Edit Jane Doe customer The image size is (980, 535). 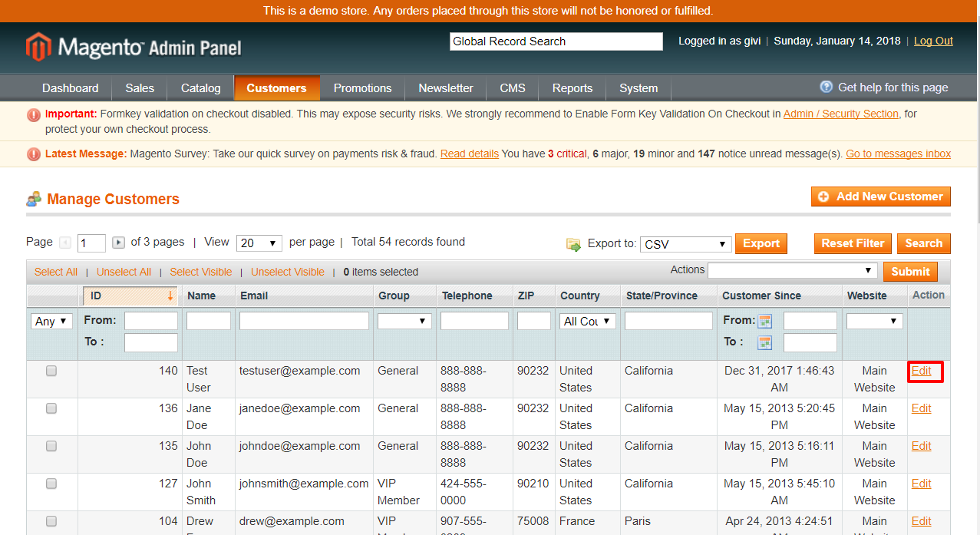pyautogui.click(x=922, y=408)
